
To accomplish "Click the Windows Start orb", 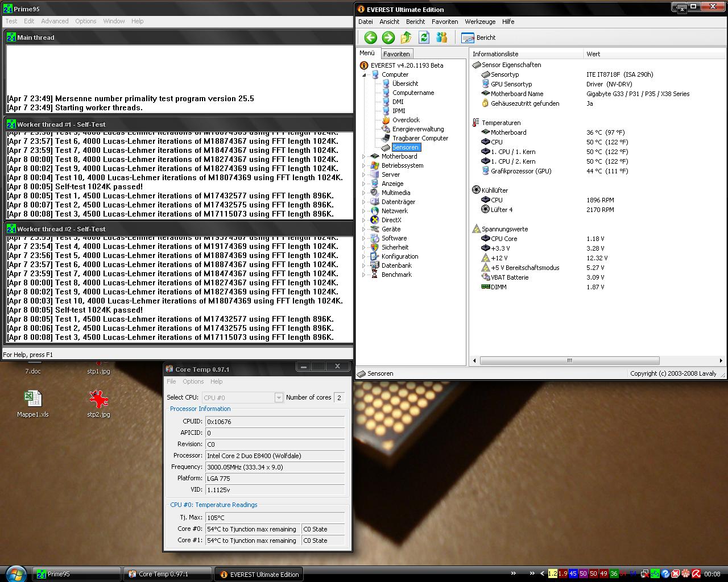I will click(x=15, y=573).
